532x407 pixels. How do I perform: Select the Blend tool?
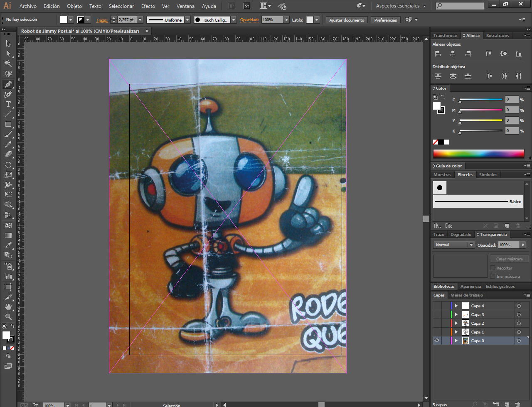point(8,255)
